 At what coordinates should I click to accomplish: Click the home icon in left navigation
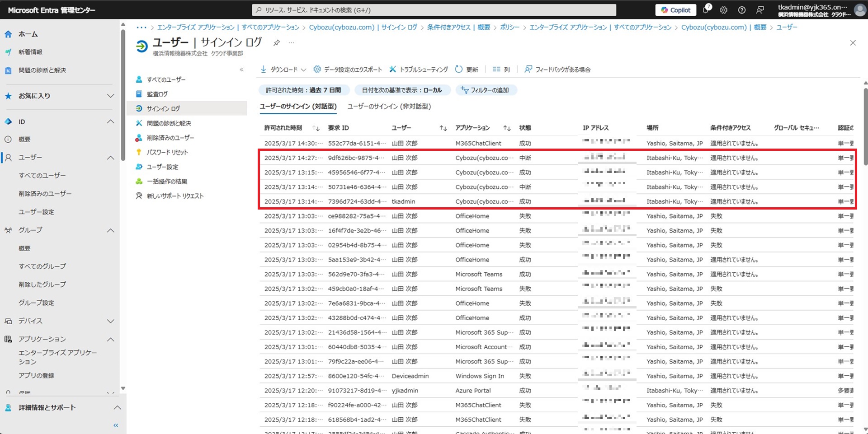(x=8, y=34)
